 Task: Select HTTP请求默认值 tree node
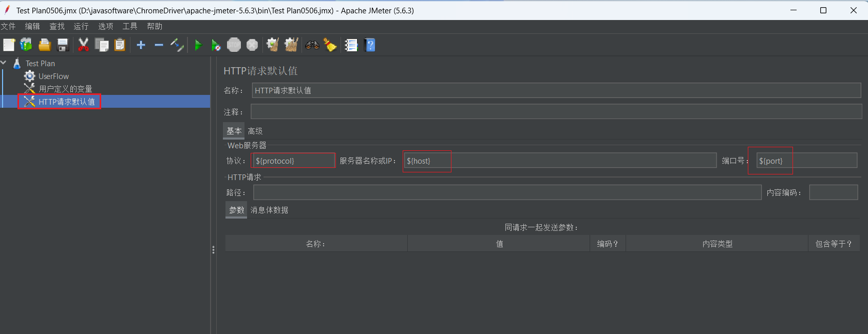point(67,102)
